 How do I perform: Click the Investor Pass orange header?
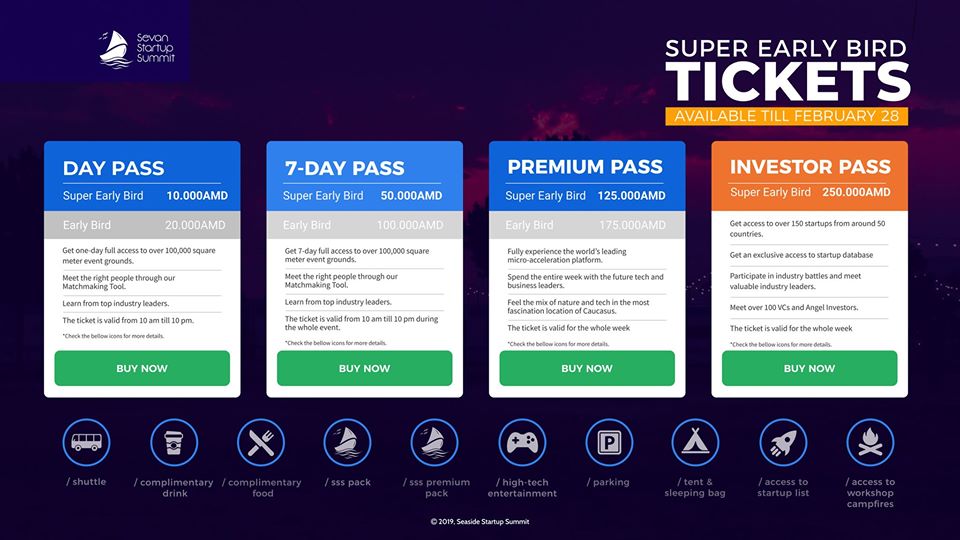click(809, 176)
